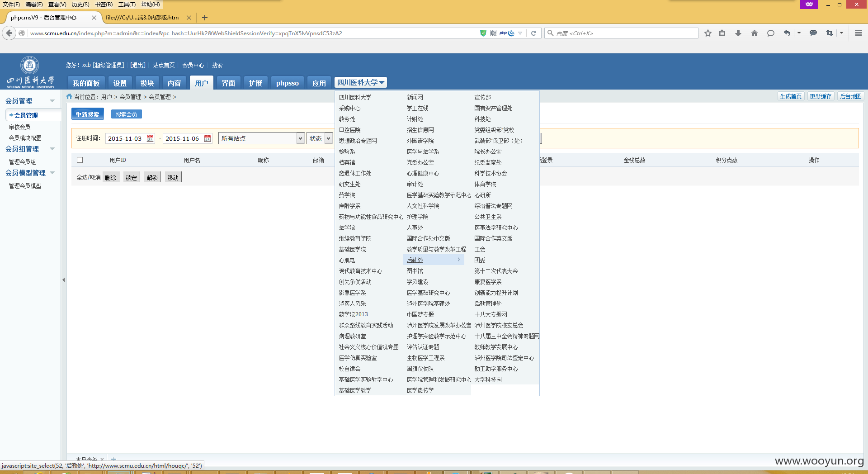
Task: Select 图书馆 from the site list
Action: click(415, 271)
